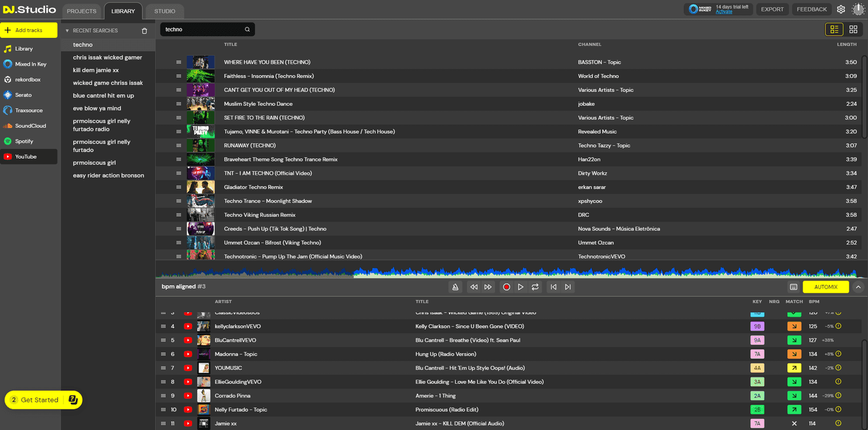Switch library view to grid layout
The image size is (868, 430).
853,29
